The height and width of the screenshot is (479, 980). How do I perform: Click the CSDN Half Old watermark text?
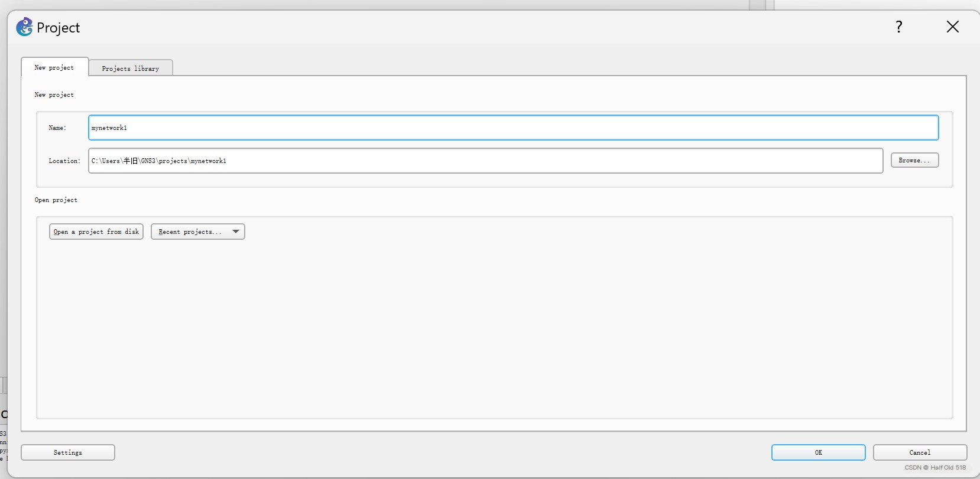(935, 467)
